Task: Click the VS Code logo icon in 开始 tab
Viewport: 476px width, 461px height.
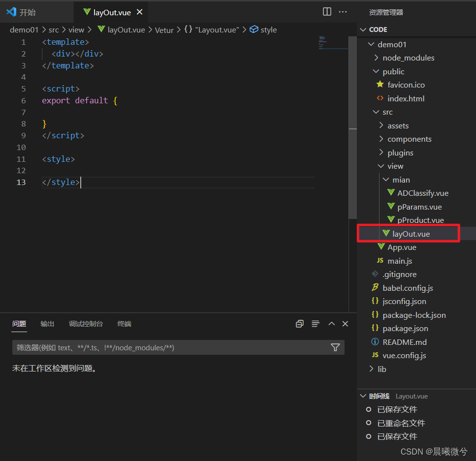Action: 11,12
